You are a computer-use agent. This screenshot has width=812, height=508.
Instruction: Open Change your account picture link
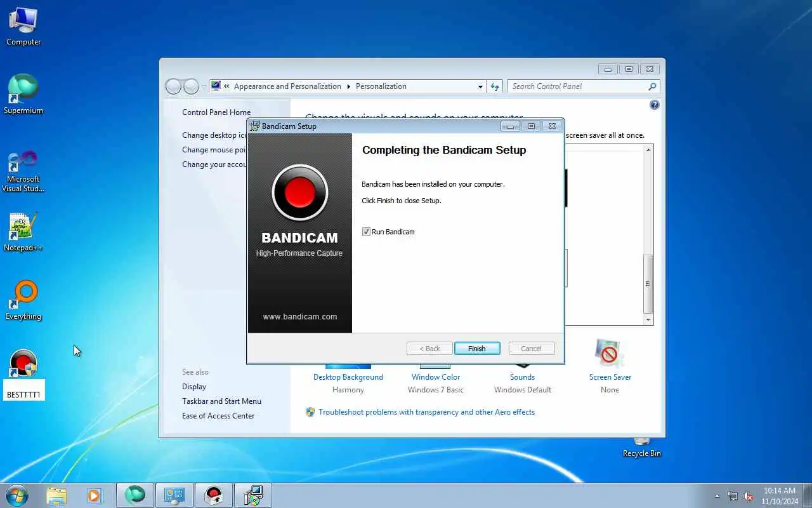214,164
